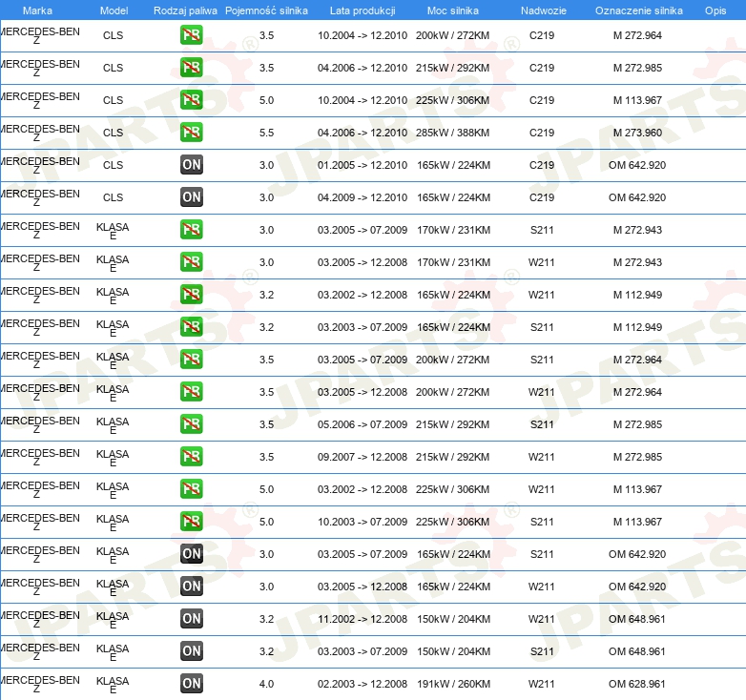Select the OM 628.961 engine code cell
The height and width of the screenshot is (700, 746).
coord(636,684)
